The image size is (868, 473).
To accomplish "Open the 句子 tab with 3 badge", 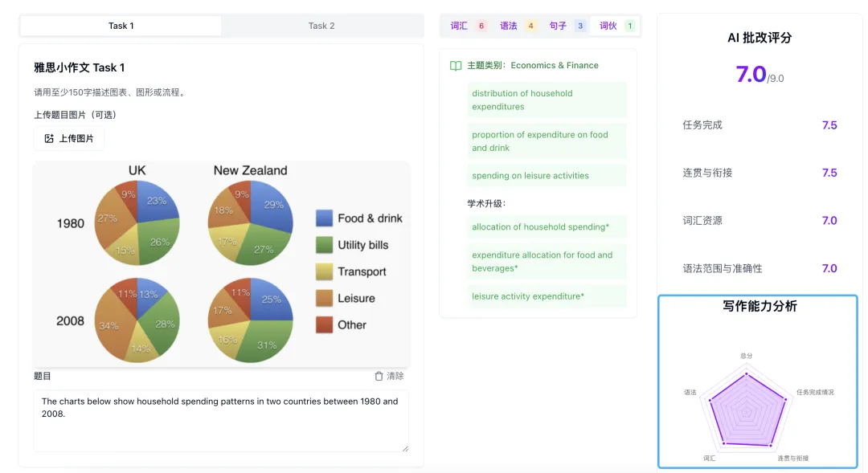I will tap(566, 26).
